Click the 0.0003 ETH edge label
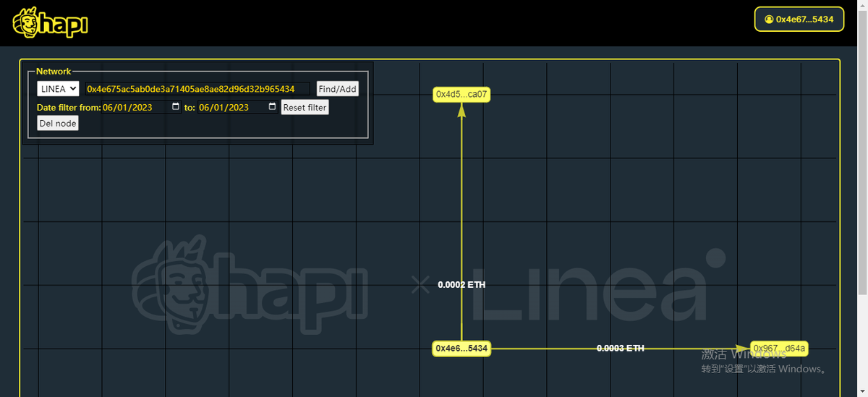 pos(621,349)
